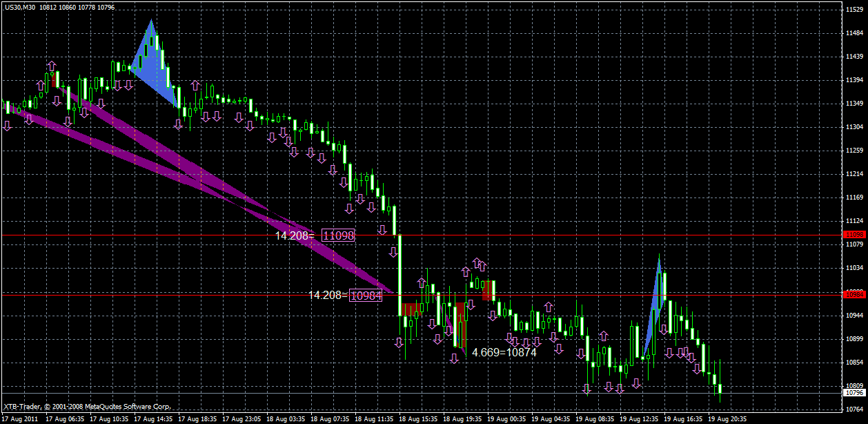Click the down arrow under the 10874 annotation
This screenshot has height=424, width=868.
click(454, 358)
